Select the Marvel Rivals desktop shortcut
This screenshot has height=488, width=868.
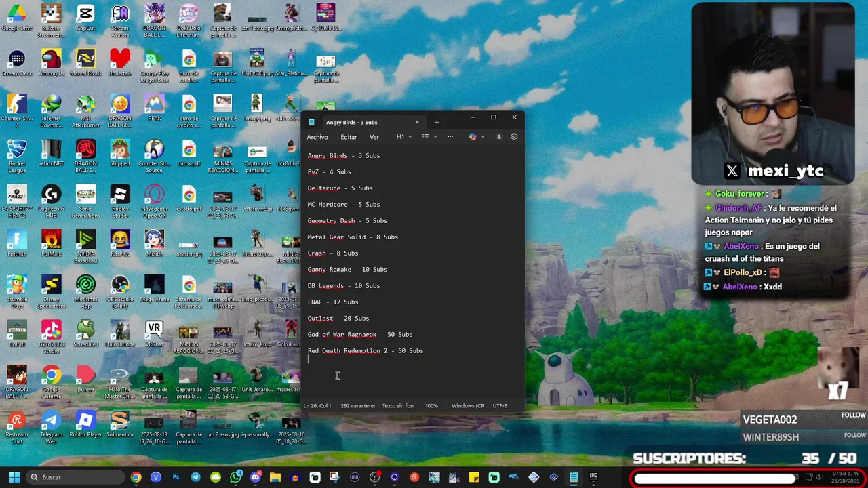tap(85, 63)
